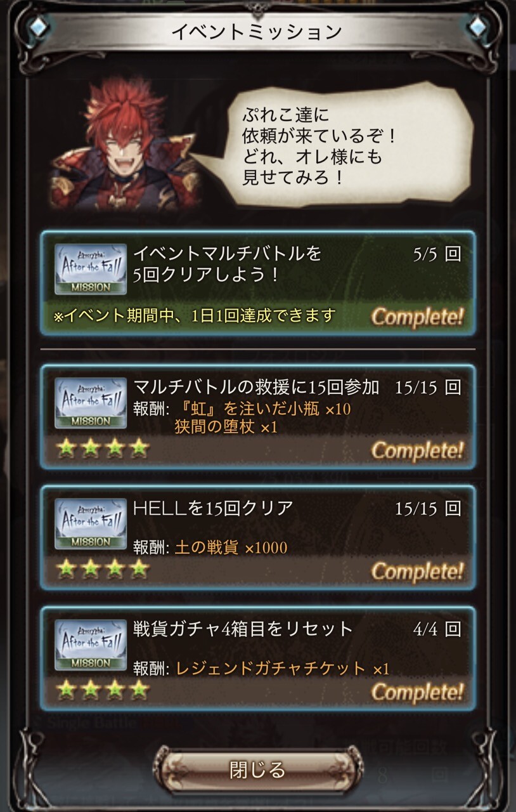Tap Complete! on the HELL 15回 mission
This screenshot has height=812, width=516.
[417, 571]
